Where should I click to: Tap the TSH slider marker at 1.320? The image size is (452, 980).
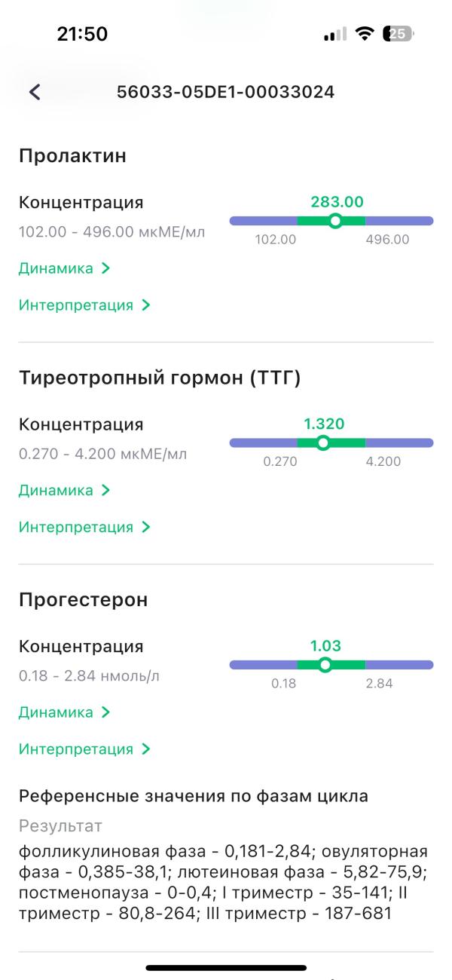(x=323, y=443)
